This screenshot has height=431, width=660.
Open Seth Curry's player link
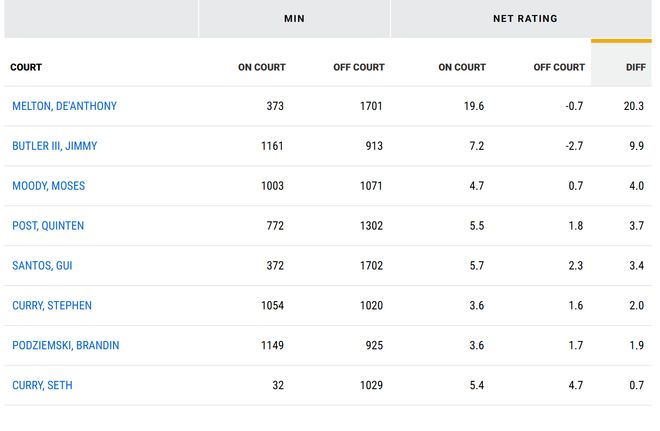tap(42, 386)
